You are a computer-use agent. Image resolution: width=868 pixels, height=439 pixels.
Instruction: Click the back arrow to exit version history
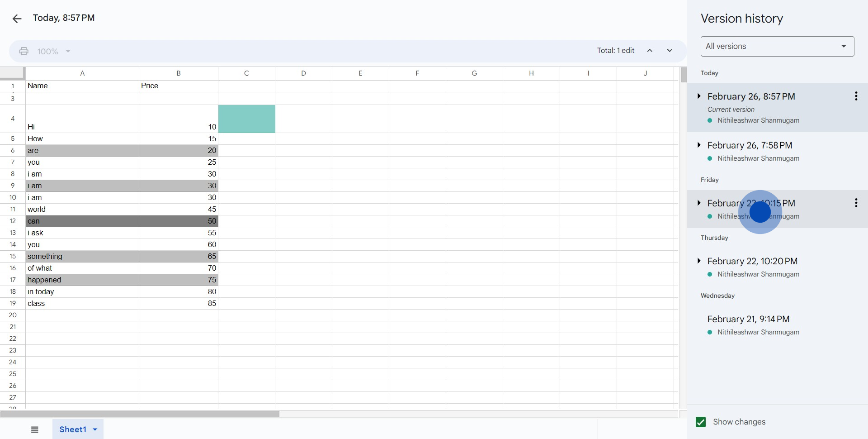tap(17, 19)
